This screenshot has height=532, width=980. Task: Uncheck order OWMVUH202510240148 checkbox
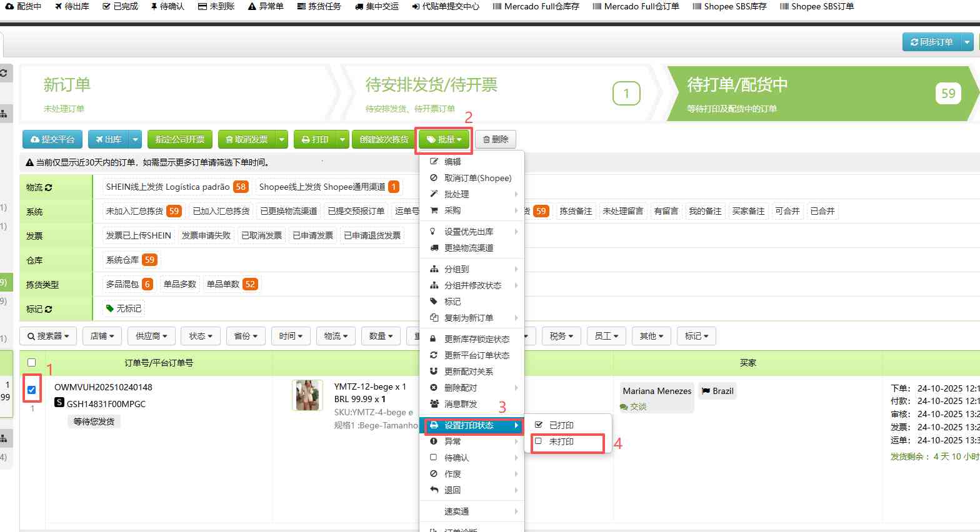pos(32,390)
